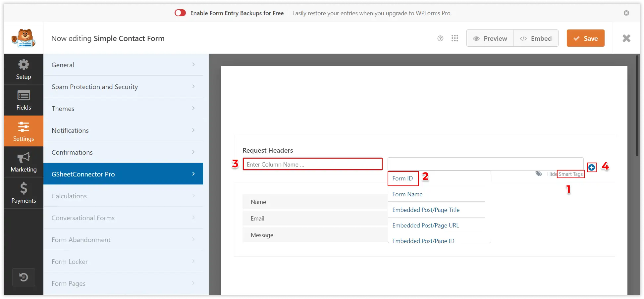Expand the Confirmations settings section
This screenshot has width=644, height=299.
[x=123, y=152]
